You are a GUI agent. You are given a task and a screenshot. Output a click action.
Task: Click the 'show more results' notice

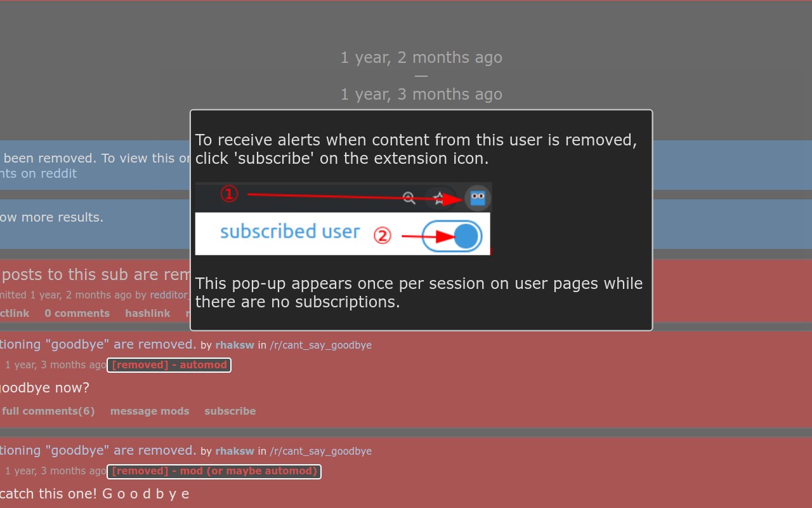tap(51, 217)
